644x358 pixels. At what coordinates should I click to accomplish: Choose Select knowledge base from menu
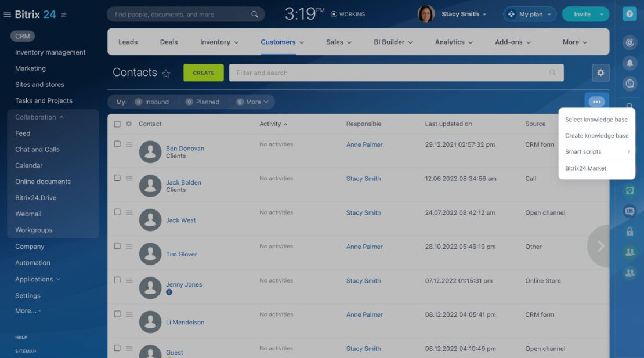596,120
